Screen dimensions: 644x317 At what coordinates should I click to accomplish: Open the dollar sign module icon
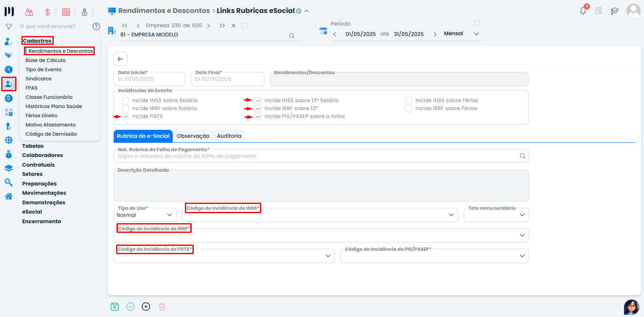[x=47, y=12]
